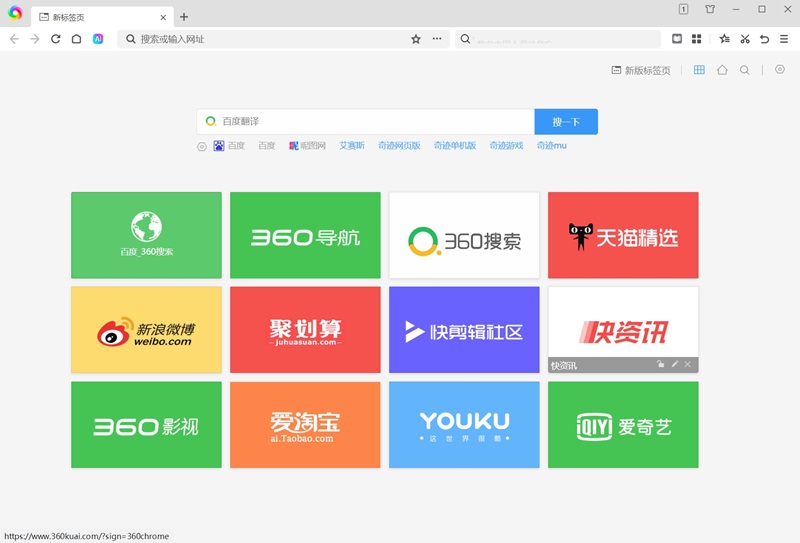800x543 pixels.
Task: Open the 奇迹游戏 link
Action: (x=506, y=145)
